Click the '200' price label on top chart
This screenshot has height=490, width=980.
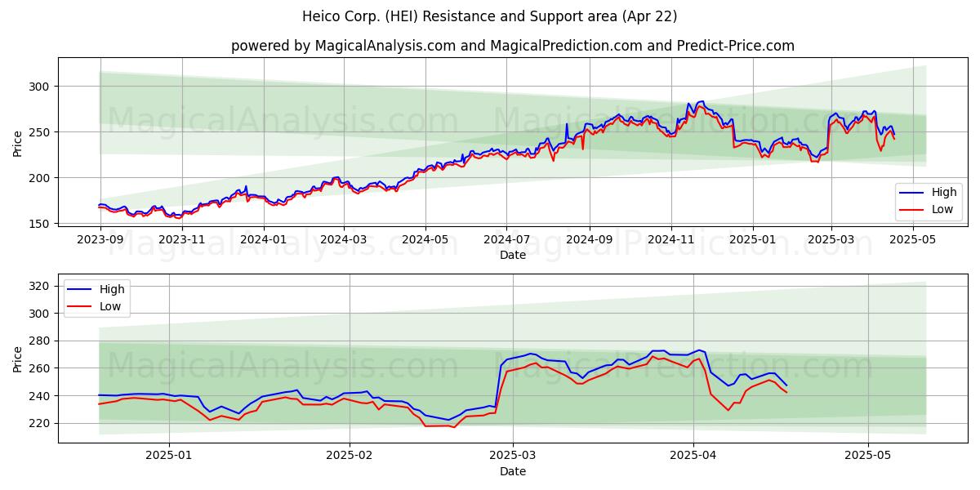pyautogui.click(x=41, y=178)
